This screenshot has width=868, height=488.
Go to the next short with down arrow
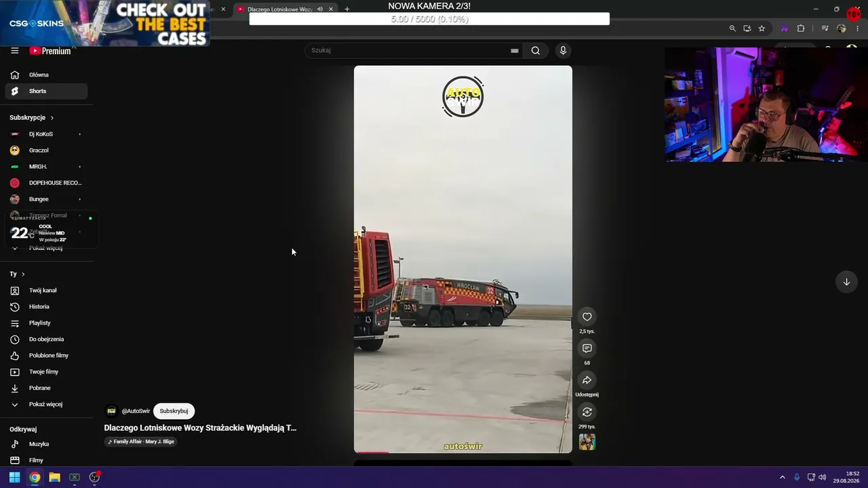(x=846, y=282)
